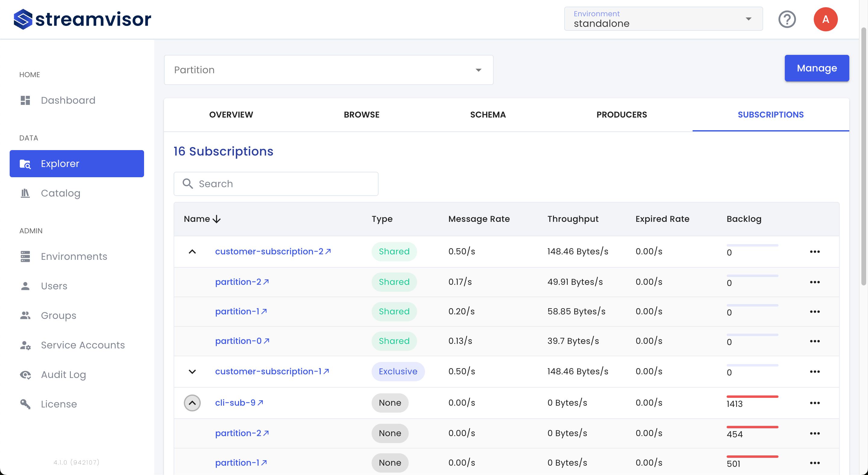This screenshot has height=475, width=868.
Task: Go to Catalog in the sidebar
Action: coord(60,193)
